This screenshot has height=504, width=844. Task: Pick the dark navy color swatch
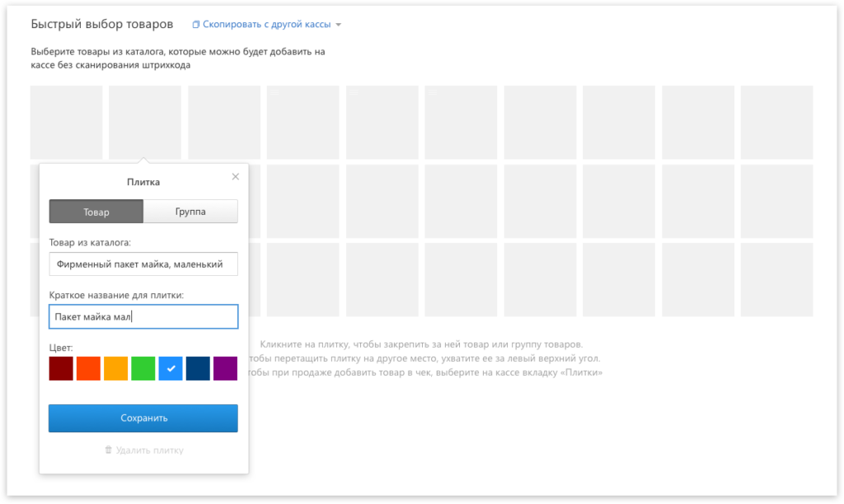(x=198, y=368)
